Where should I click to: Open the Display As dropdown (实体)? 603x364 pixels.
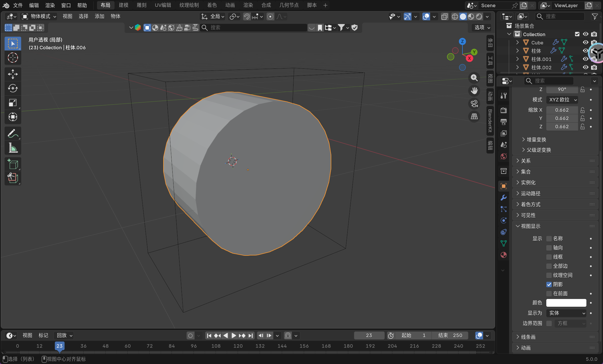566,313
